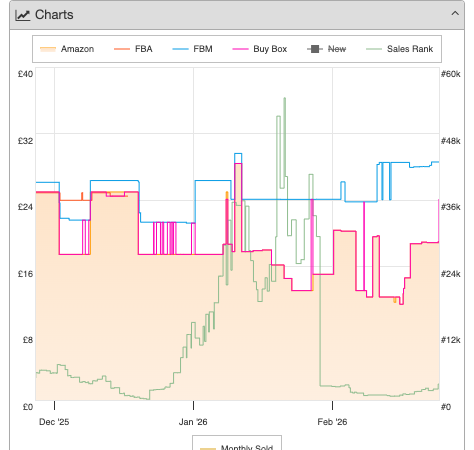Click the £40 price axis label
Image resolution: width=474 pixels, height=450 pixels.
tap(26, 74)
